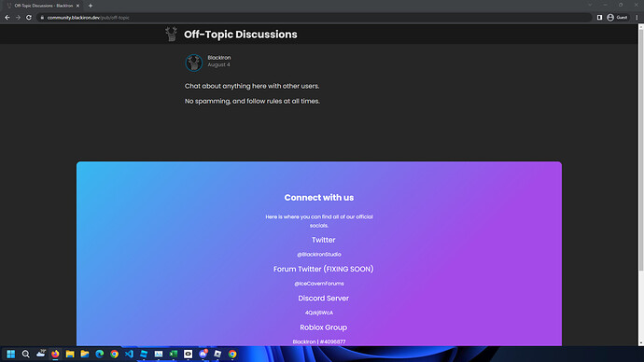Open the Windows Start menu
Viewport: 644px width, 362px height.
[10, 354]
